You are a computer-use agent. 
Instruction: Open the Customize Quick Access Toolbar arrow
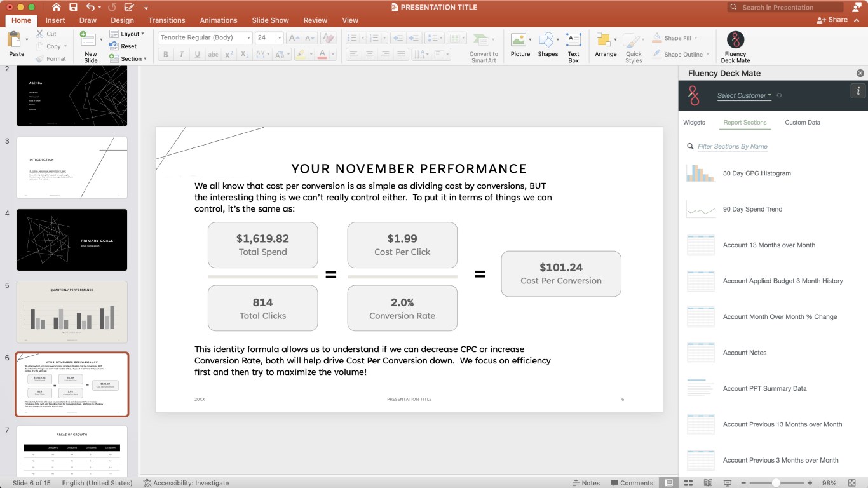tap(147, 8)
